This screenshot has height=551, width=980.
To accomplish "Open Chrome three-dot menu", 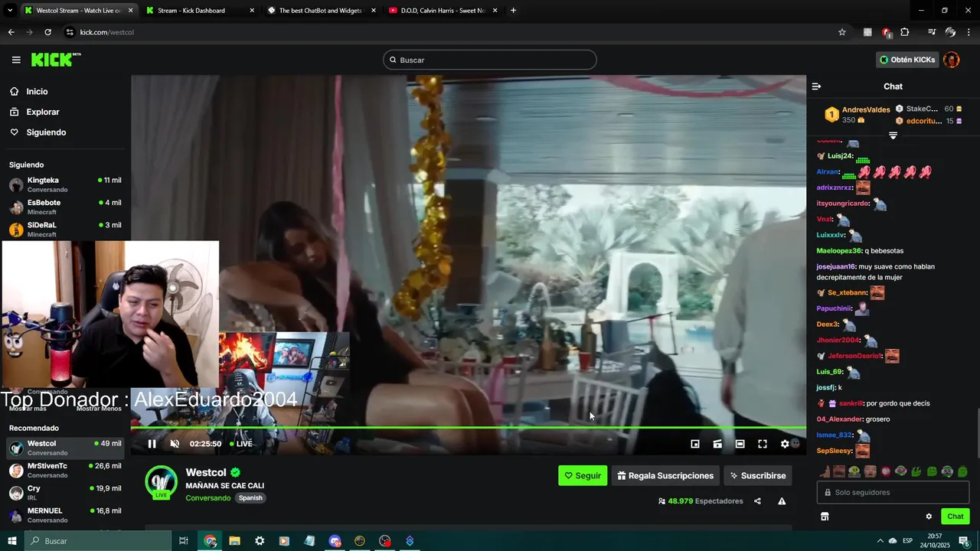I will [969, 32].
